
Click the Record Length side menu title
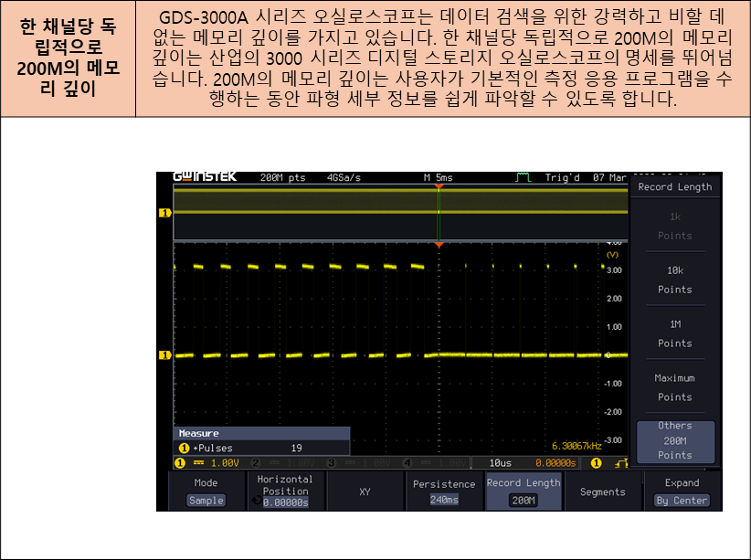675,187
